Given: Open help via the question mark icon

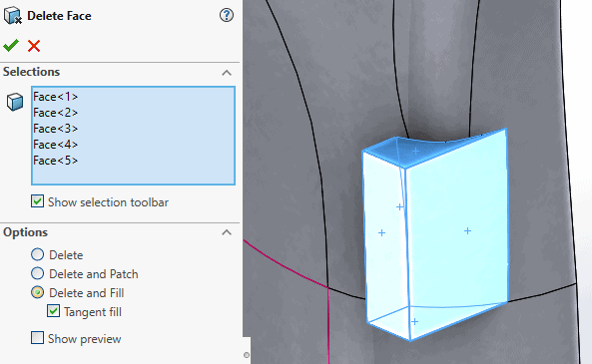Looking at the screenshot, I should click(x=227, y=16).
